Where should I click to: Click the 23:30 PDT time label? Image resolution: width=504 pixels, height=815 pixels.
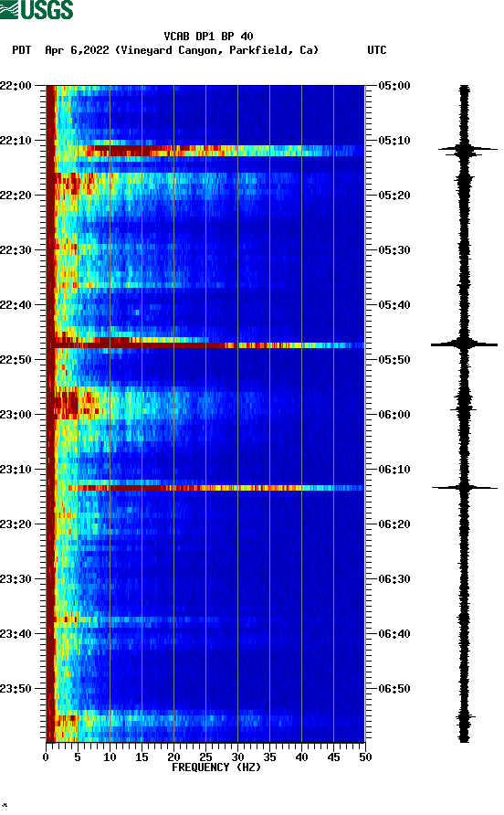click(16, 579)
